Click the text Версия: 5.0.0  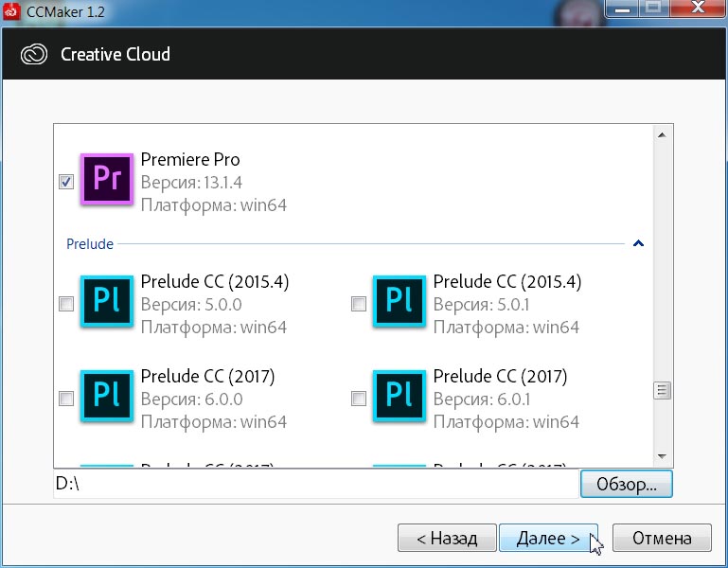click(191, 305)
